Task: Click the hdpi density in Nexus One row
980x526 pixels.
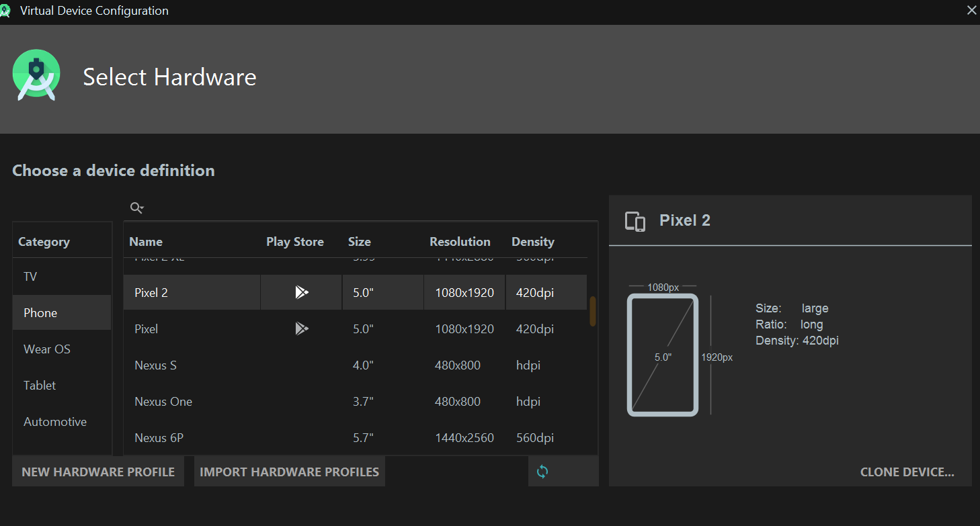Action: pos(528,401)
